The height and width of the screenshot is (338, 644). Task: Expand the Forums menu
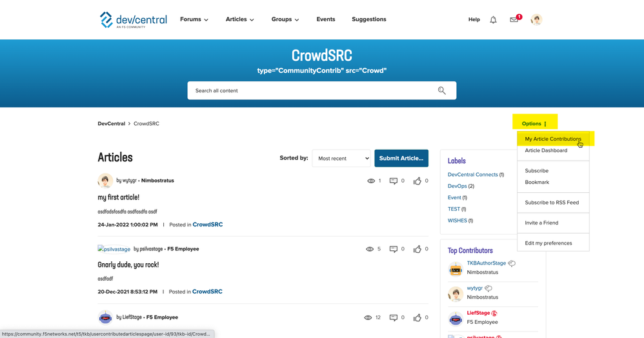click(x=194, y=19)
